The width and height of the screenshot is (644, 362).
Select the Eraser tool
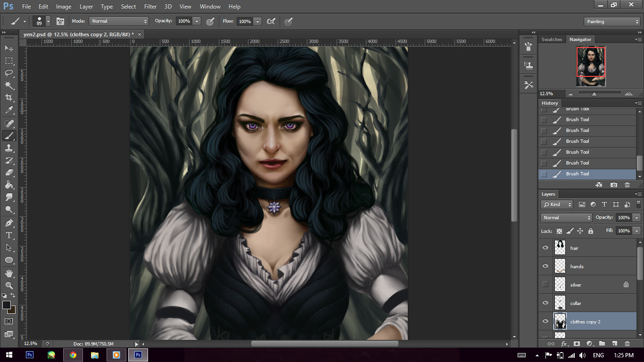coord(9,173)
